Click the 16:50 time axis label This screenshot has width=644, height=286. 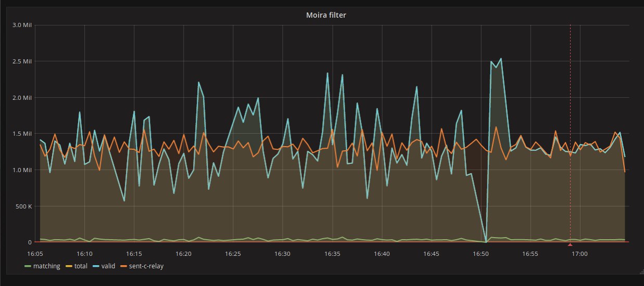coord(481,254)
